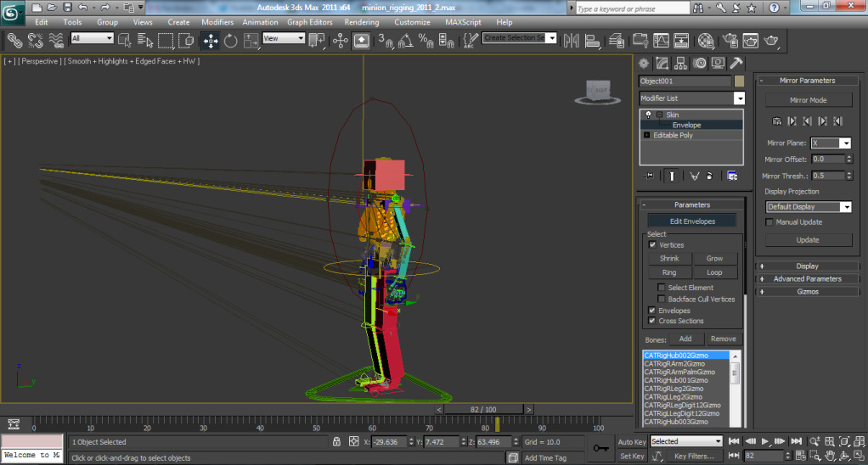Activate the Select and Move tool

coord(211,41)
